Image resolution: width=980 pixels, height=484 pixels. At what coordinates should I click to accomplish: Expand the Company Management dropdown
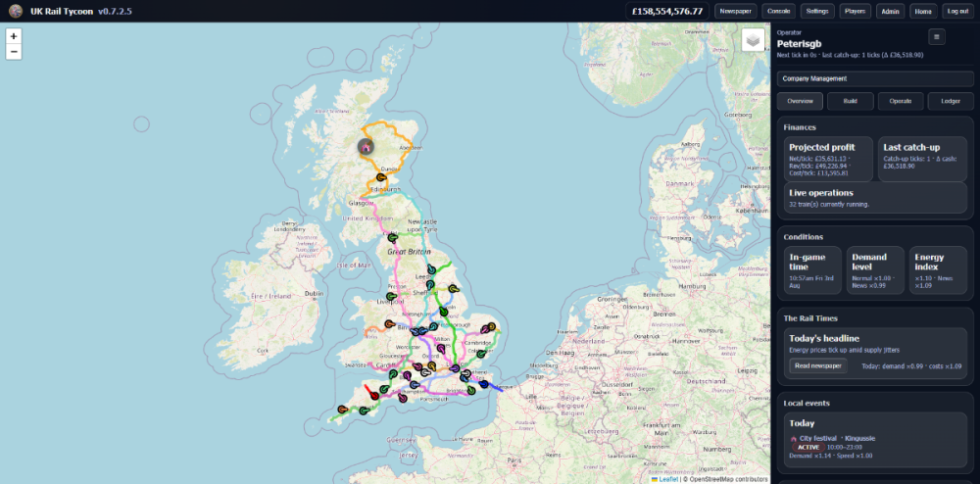874,78
